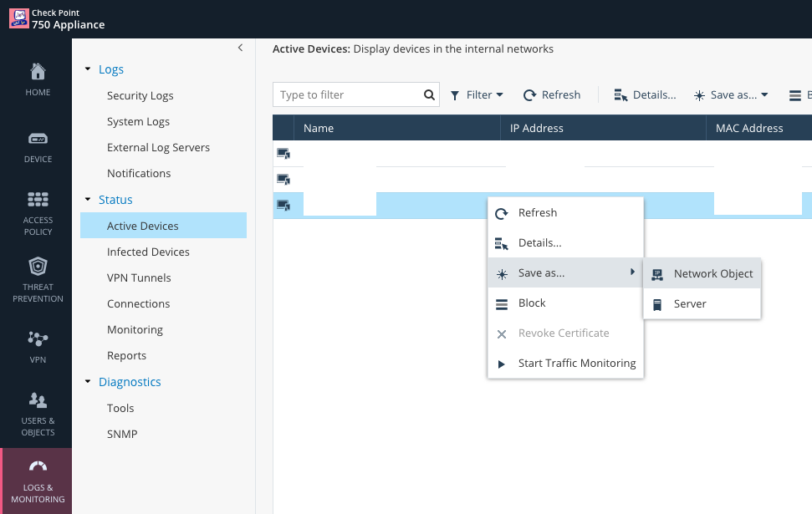
Task: Click the refresh icon in the context menu
Action: click(501, 213)
